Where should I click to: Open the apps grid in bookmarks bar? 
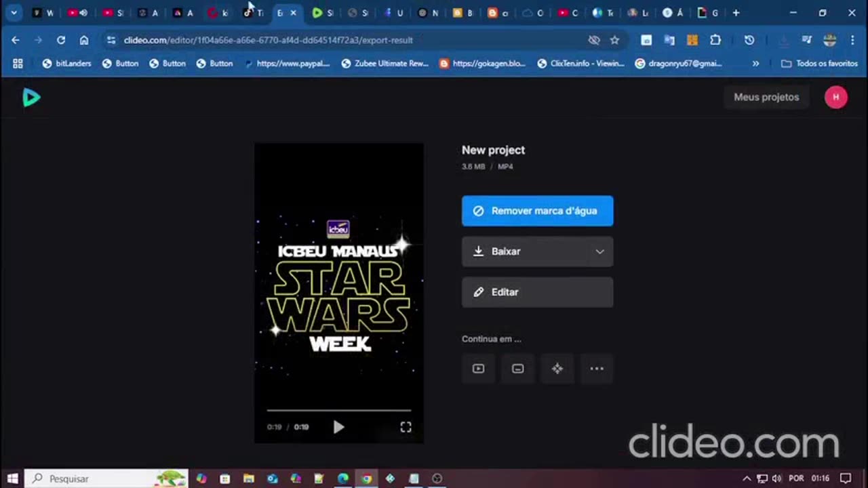coord(18,63)
